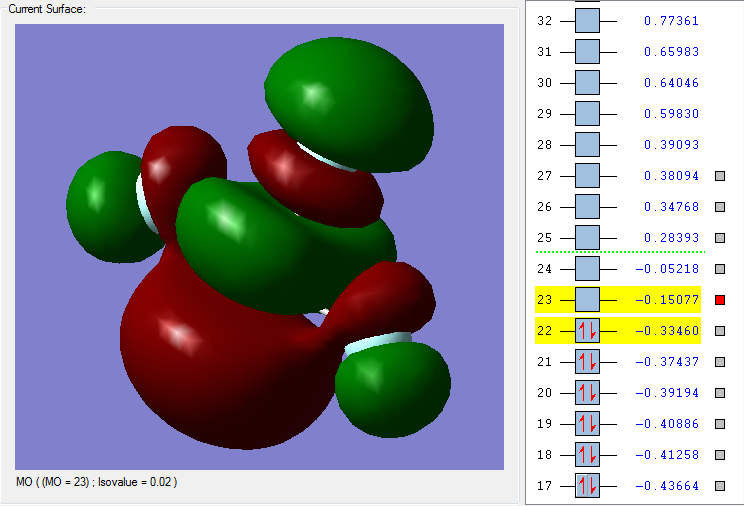Image resolution: width=744 pixels, height=506 pixels.
Task: Select the occupancy box for orbital 29
Action: click(x=587, y=114)
